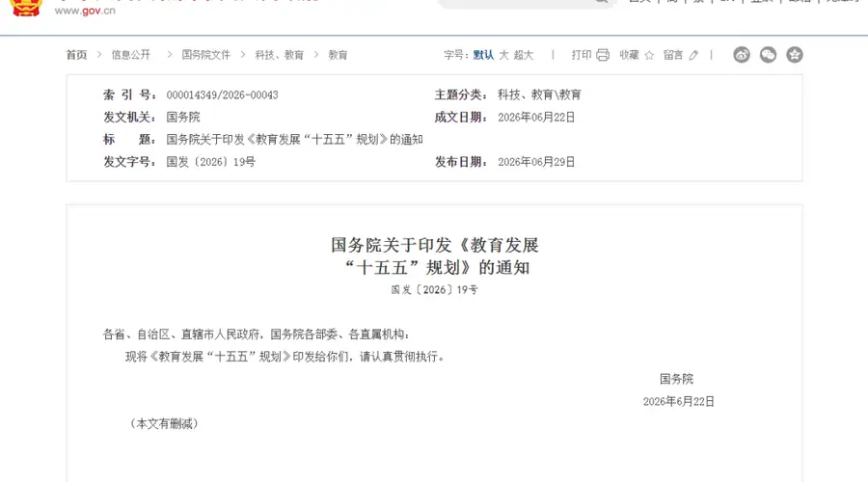Click the 索引号 label

tap(130, 94)
